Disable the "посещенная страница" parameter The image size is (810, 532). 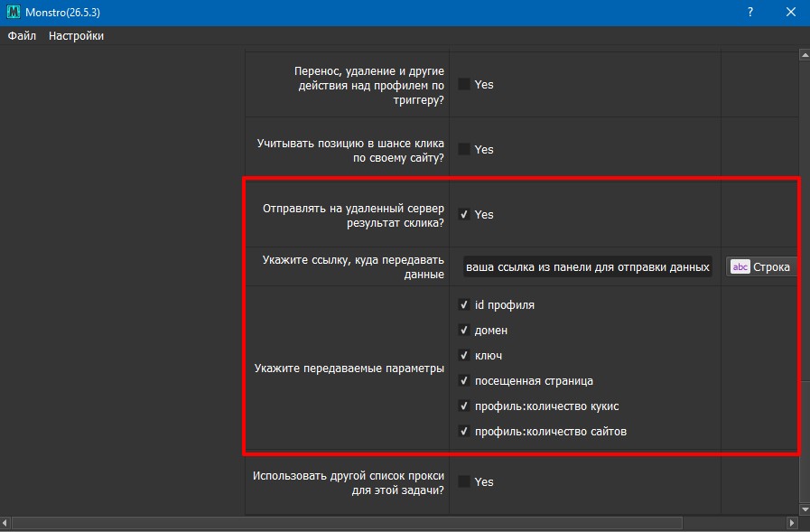(x=464, y=380)
